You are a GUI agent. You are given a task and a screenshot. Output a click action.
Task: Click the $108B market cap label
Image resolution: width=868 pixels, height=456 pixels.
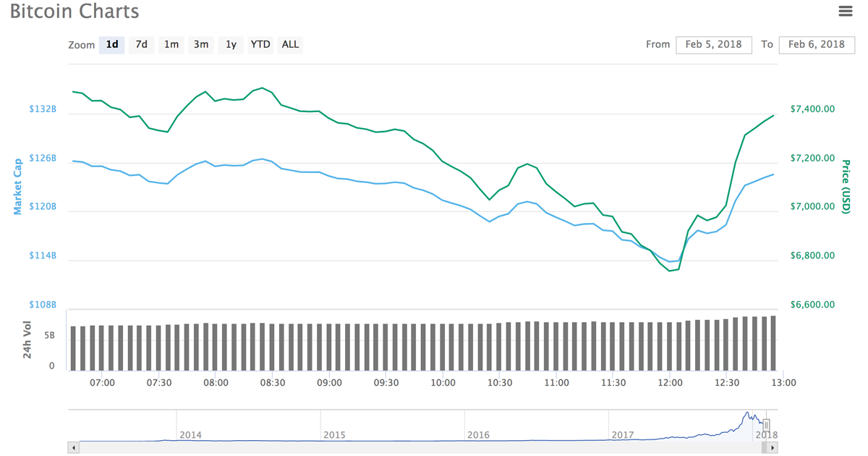(43, 305)
